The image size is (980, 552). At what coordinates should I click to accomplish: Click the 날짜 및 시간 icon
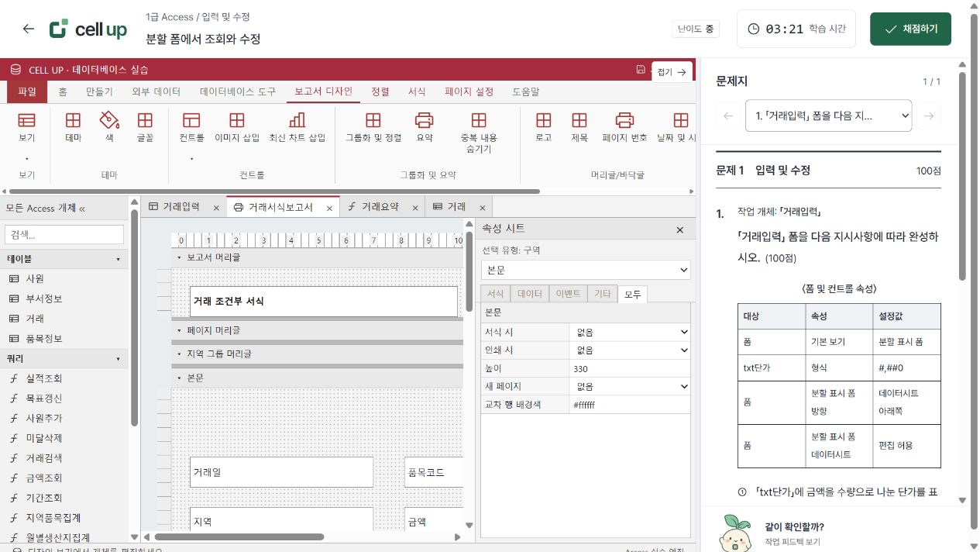[681, 120]
